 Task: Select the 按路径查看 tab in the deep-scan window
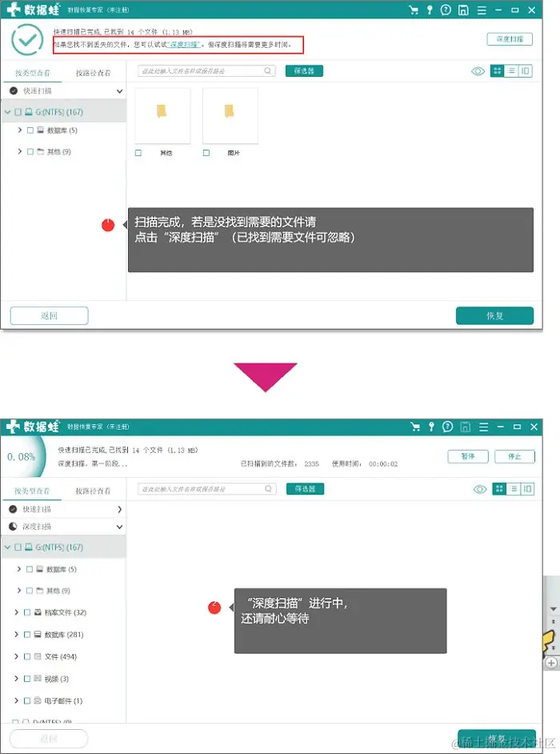coord(94,491)
